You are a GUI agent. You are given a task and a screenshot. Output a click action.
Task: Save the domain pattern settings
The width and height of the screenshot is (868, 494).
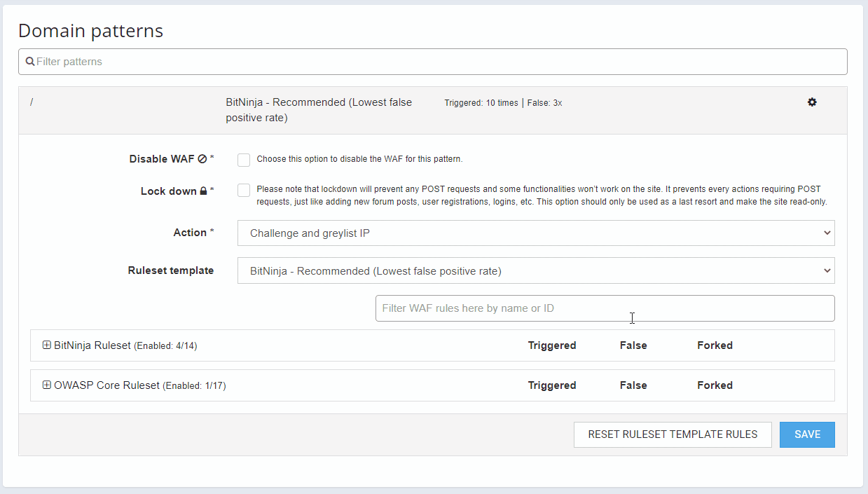coord(807,434)
